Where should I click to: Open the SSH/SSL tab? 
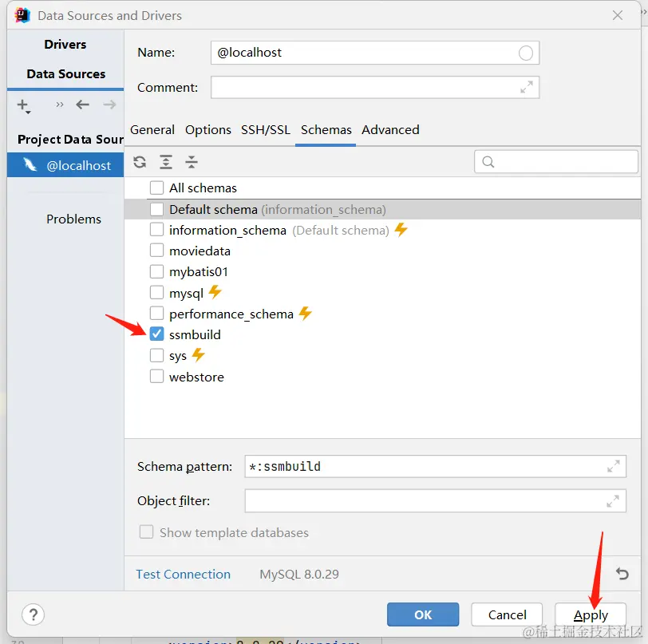tap(266, 130)
